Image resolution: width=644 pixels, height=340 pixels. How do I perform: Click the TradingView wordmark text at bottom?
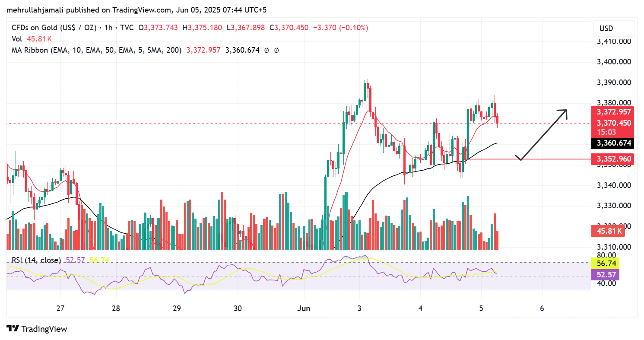(x=44, y=329)
